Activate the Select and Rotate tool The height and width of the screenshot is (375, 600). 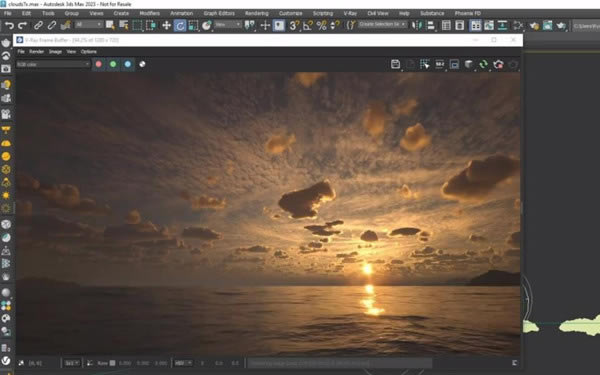180,26
